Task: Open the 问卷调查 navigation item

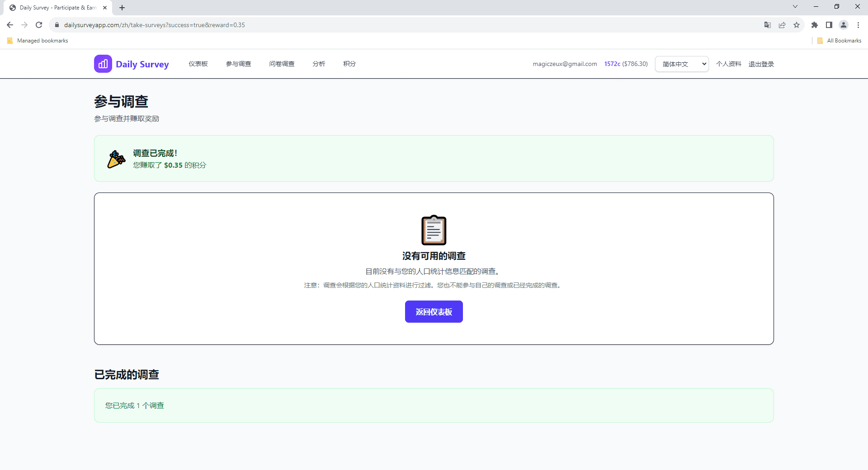Action: [282, 64]
